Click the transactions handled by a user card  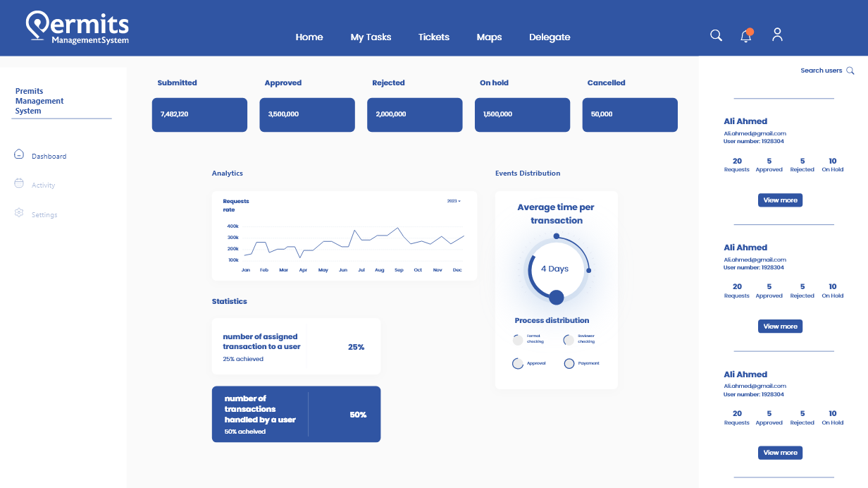(x=296, y=414)
